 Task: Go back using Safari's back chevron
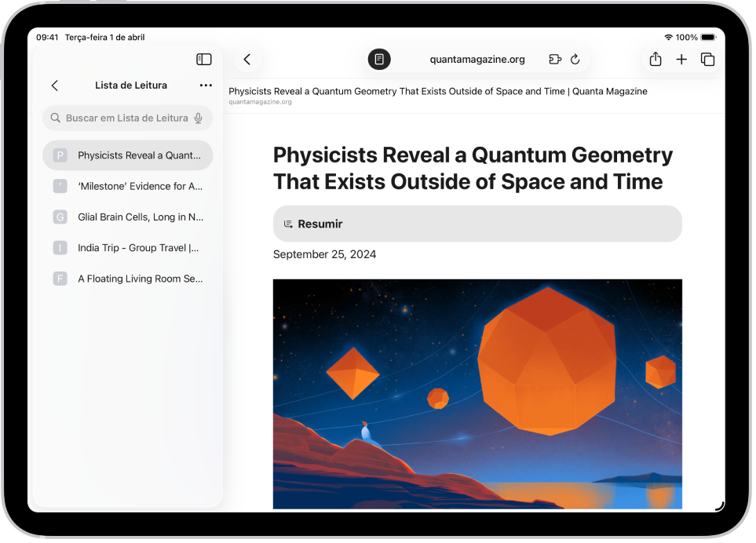pyautogui.click(x=247, y=59)
